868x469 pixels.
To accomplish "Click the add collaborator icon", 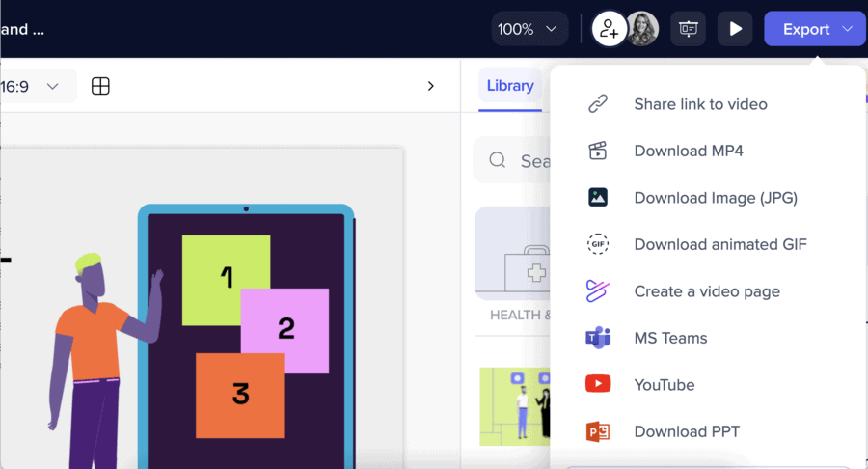I will click(609, 29).
